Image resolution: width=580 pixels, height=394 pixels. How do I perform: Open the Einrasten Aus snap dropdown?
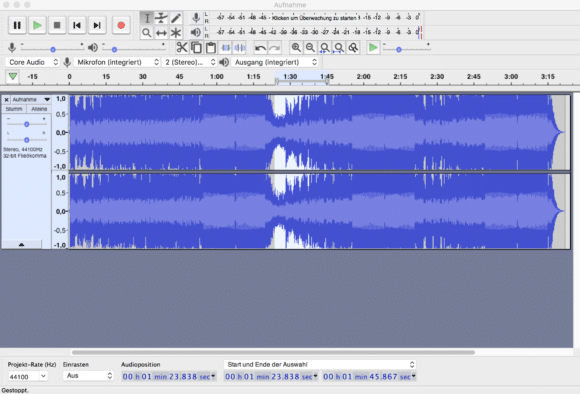click(88, 376)
